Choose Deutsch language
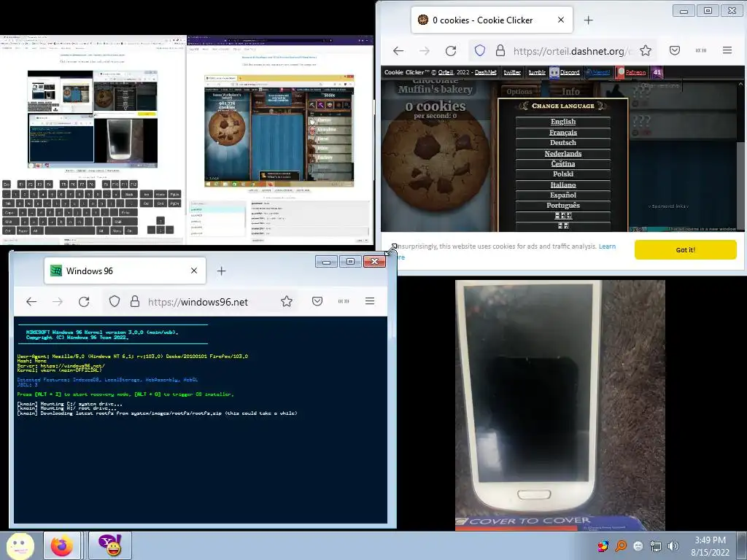747x560 pixels. (562, 143)
